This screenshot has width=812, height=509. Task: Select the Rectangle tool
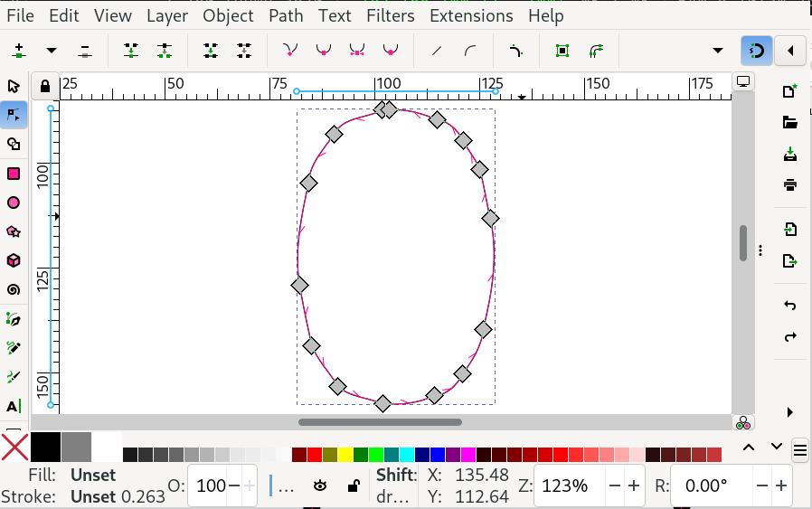(14, 174)
